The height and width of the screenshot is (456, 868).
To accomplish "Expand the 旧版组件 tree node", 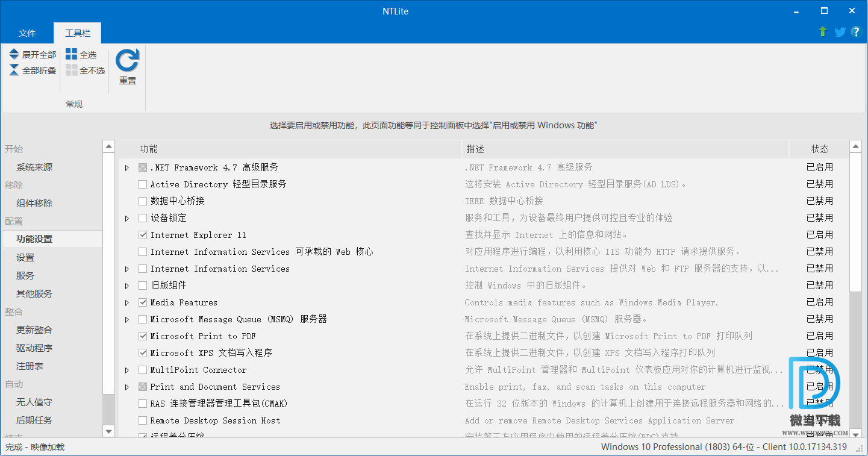I will point(127,286).
